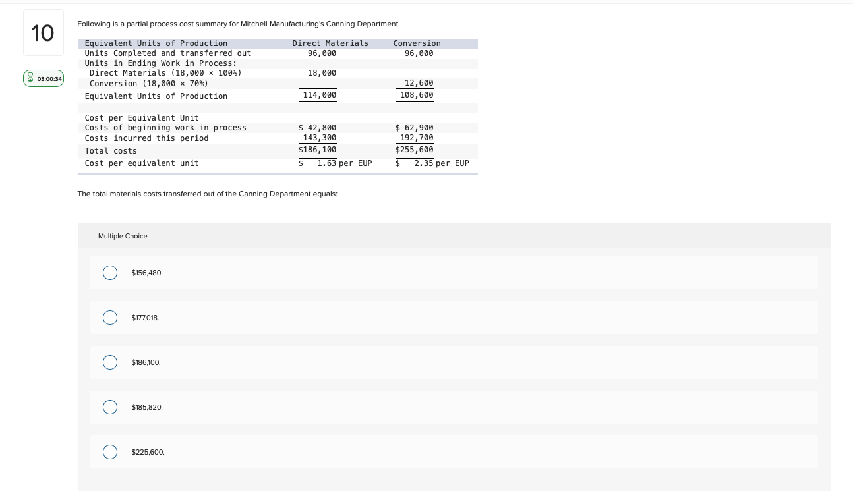Click the hourglass timer icon
853x504 pixels.
click(x=30, y=78)
